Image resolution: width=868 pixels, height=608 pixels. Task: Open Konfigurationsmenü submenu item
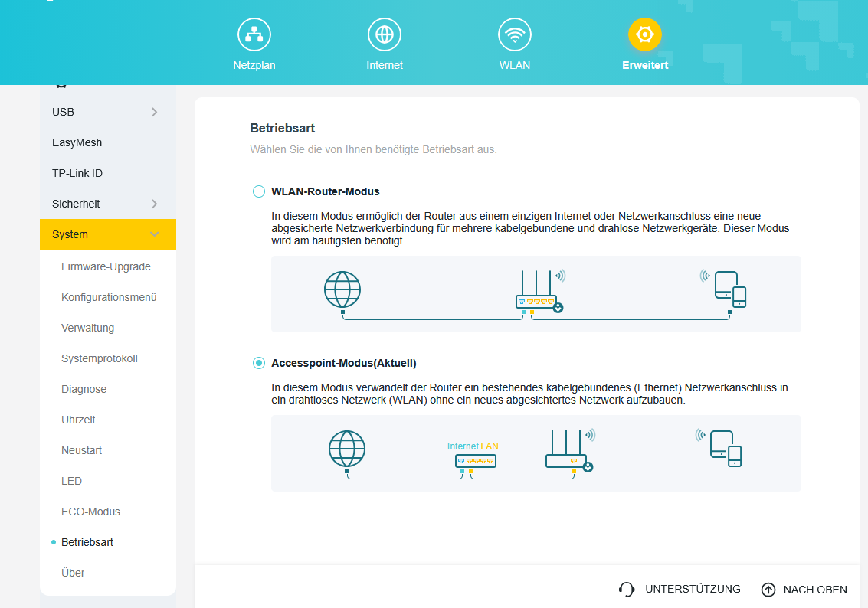pyautogui.click(x=109, y=297)
